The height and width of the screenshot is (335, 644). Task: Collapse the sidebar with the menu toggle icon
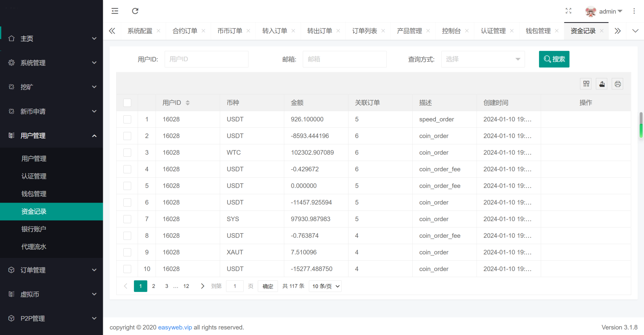(115, 11)
